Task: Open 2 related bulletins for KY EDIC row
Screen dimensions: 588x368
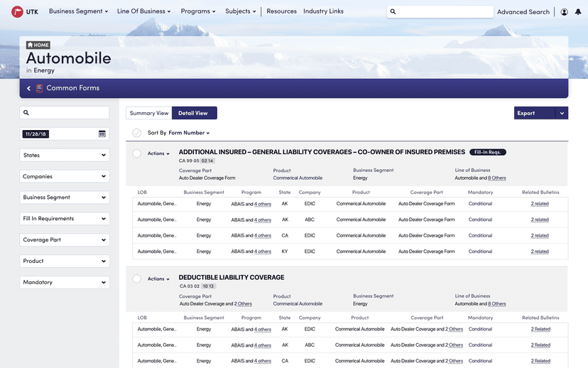Action: 540,251
